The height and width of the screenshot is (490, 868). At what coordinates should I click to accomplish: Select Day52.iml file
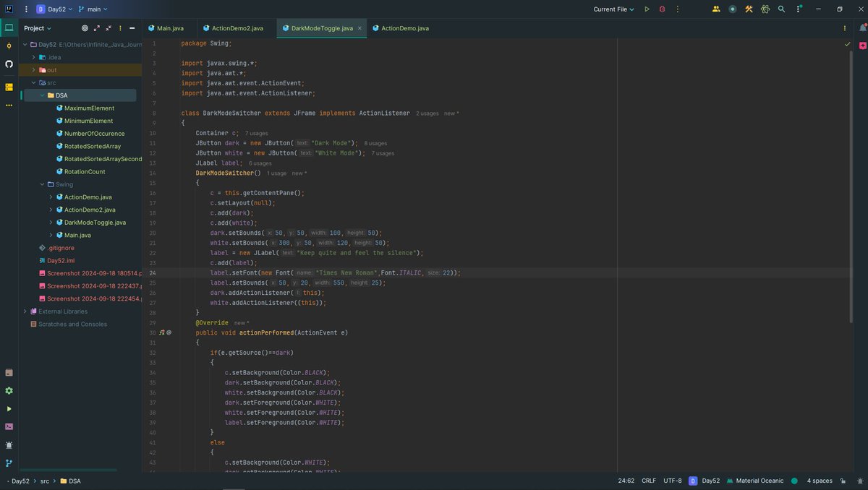point(61,260)
